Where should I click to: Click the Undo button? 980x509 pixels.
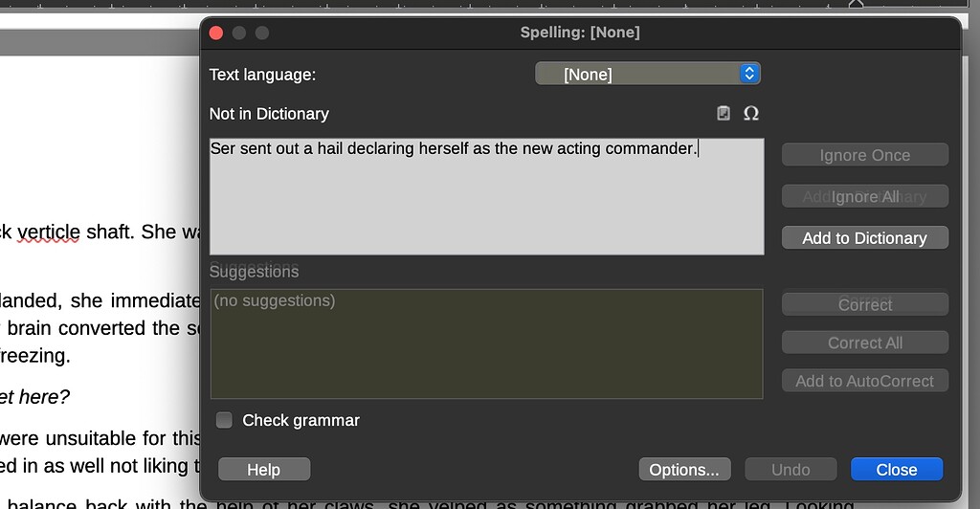(791, 470)
